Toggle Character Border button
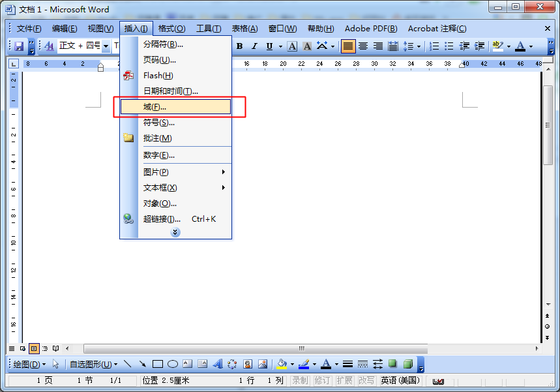This screenshot has width=560, height=392. click(x=292, y=46)
